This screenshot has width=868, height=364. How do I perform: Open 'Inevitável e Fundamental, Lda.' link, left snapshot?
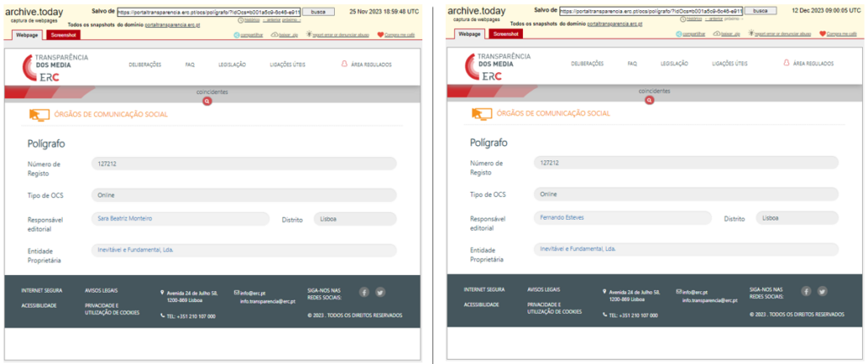tap(137, 249)
